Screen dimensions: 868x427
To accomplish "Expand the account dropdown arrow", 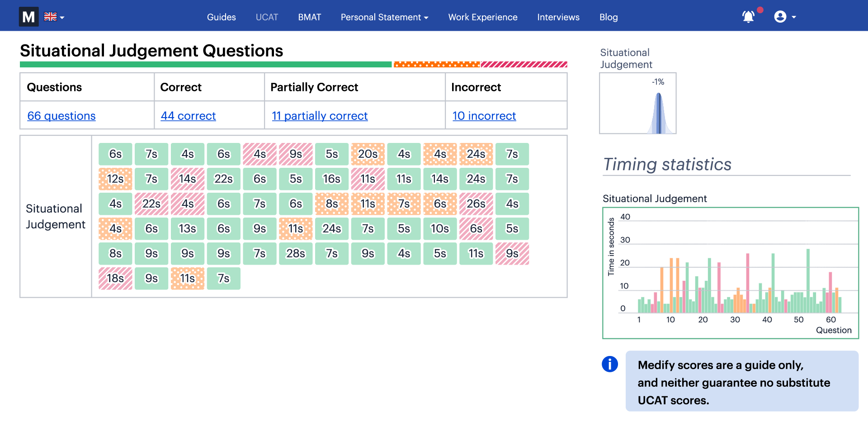I will coord(794,18).
